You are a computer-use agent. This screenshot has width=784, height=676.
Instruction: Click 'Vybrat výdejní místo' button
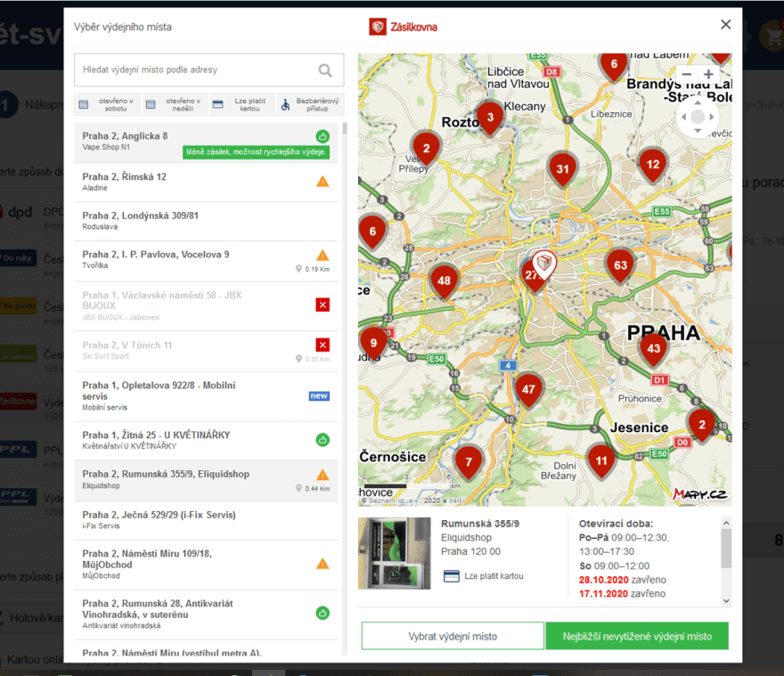453,636
